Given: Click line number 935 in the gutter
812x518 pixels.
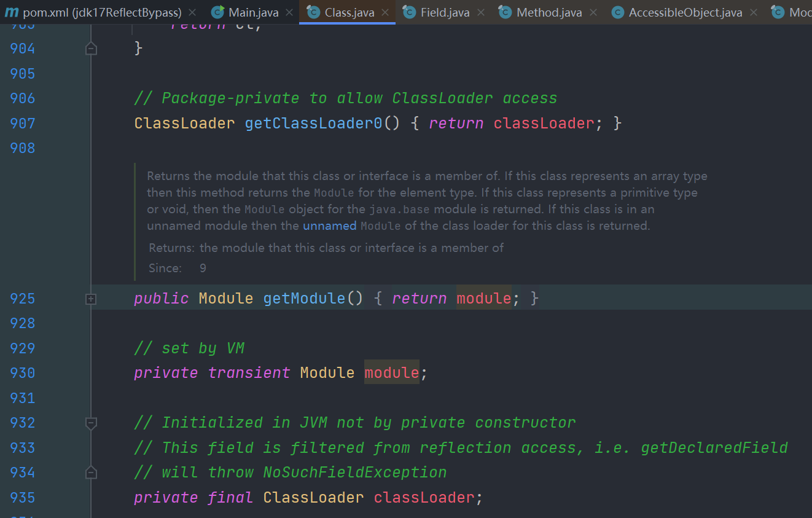Looking at the screenshot, I should click(x=23, y=498).
